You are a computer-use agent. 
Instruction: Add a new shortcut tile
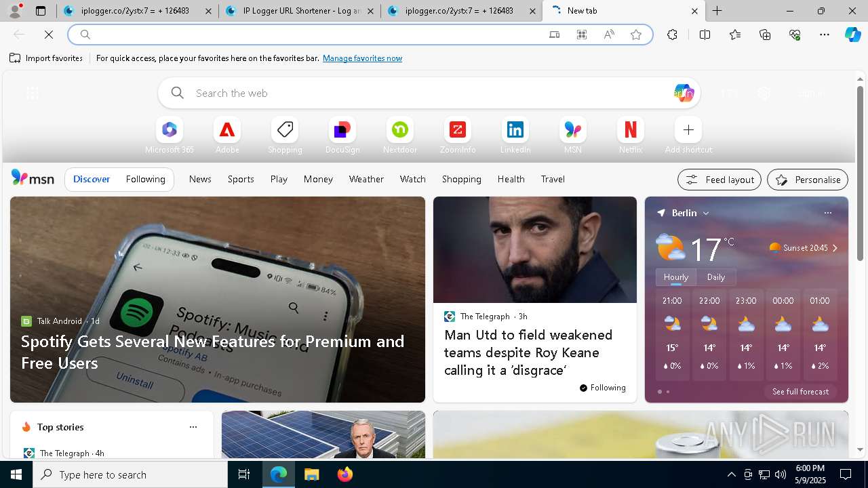(x=688, y=136)
